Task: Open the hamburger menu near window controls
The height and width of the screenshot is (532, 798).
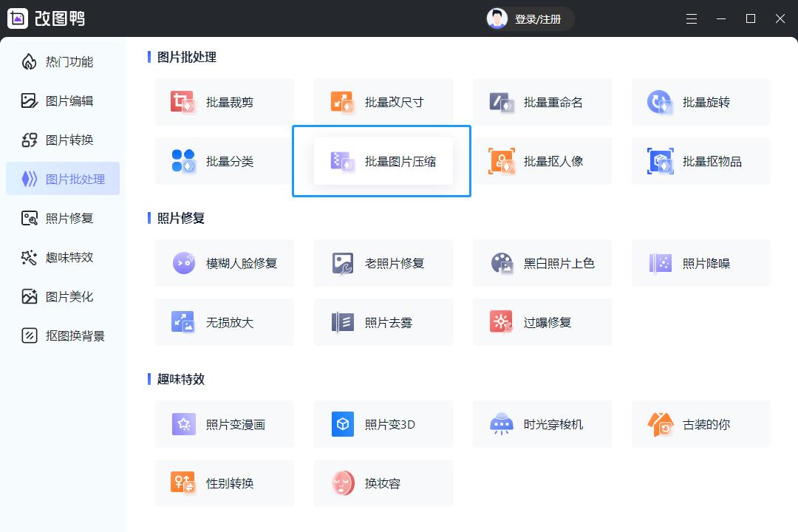Action: (x=692, y=18)
